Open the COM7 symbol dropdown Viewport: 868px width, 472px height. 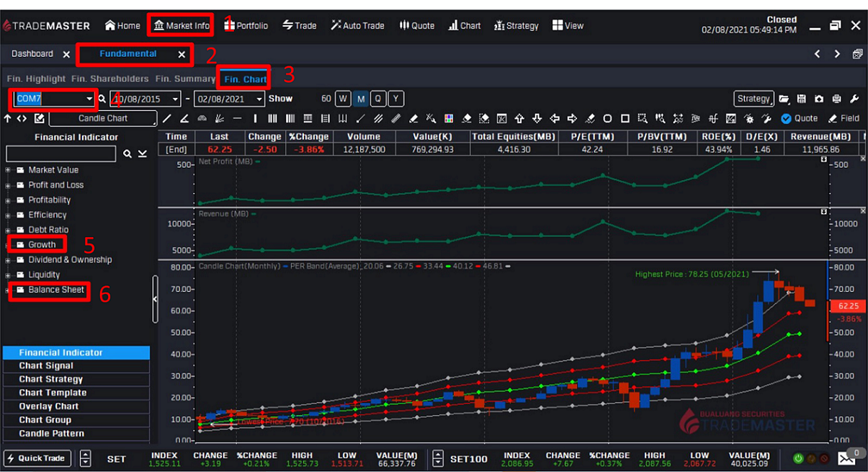click(89, 99)
